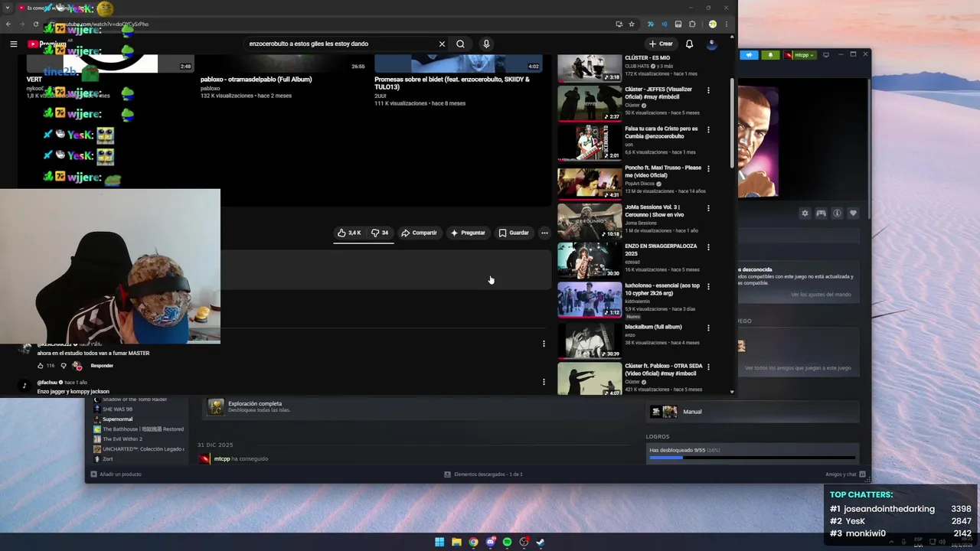Start voice search with the microphone icon

tap(485, 44)
